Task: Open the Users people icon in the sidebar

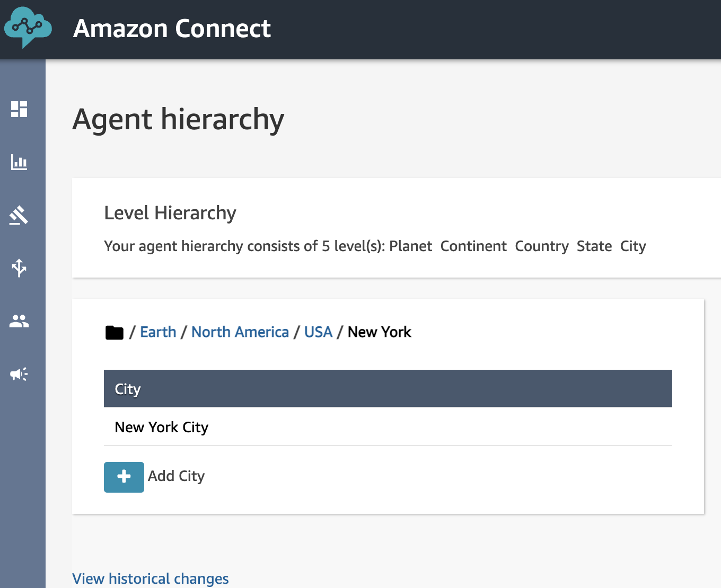Action: point(19,321)
